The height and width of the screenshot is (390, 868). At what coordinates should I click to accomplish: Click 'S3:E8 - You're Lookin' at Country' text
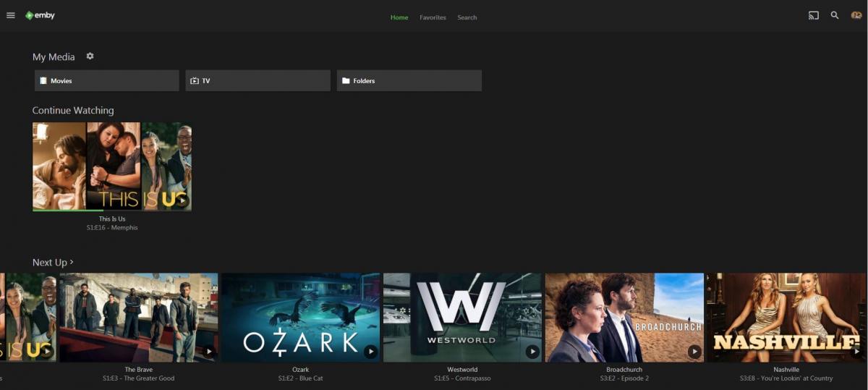point(786,378)
